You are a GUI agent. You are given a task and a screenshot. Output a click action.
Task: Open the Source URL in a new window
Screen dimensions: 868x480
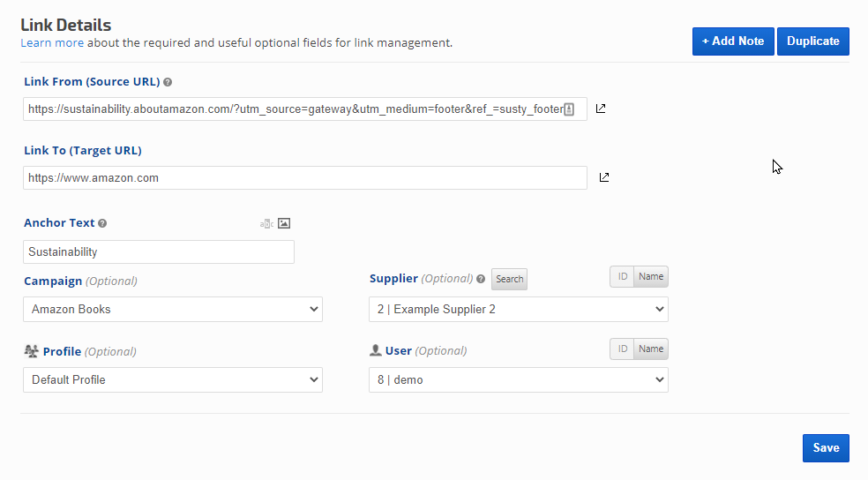pyautogui.click(x=601, y=109)
